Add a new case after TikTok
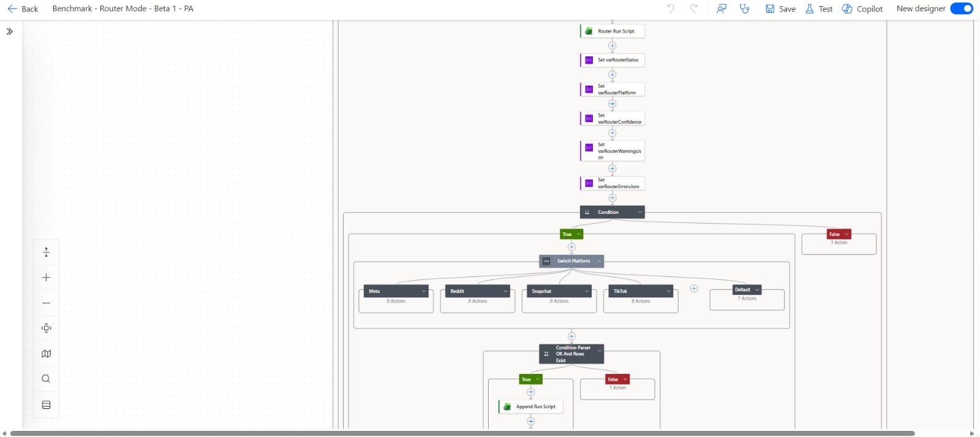This screenshot has height=437, width=980. coord(694,289)
